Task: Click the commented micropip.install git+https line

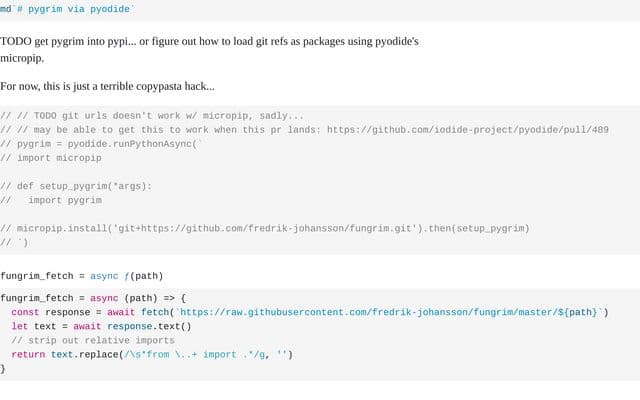Action: click(x=265, y=228)
